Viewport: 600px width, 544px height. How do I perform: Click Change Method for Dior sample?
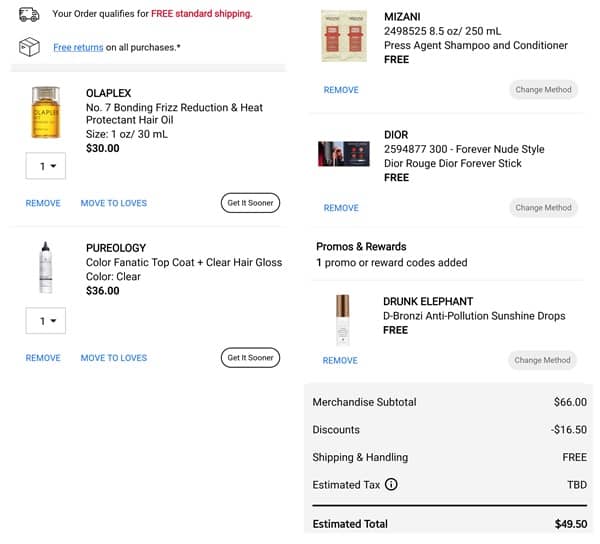coord(543,208)
